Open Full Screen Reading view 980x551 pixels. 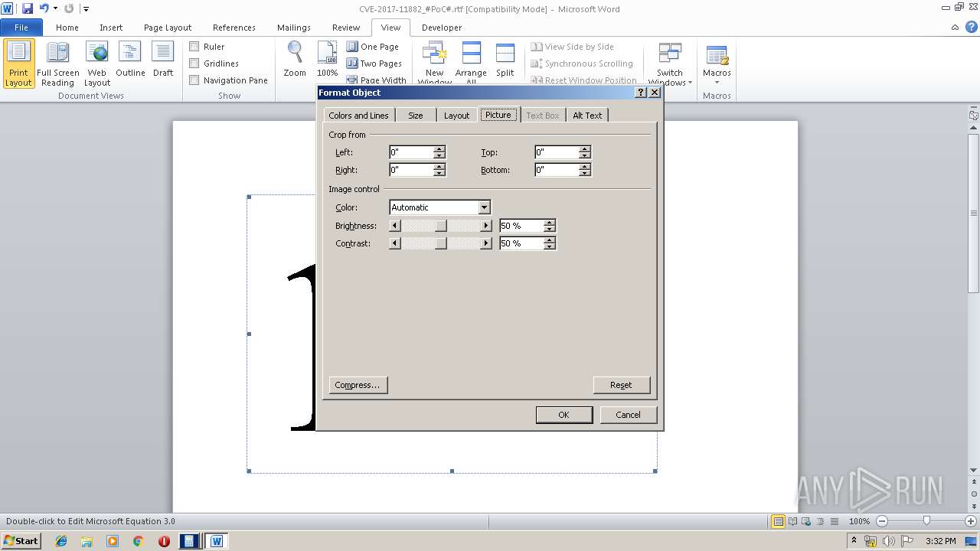tap(58, 64)
